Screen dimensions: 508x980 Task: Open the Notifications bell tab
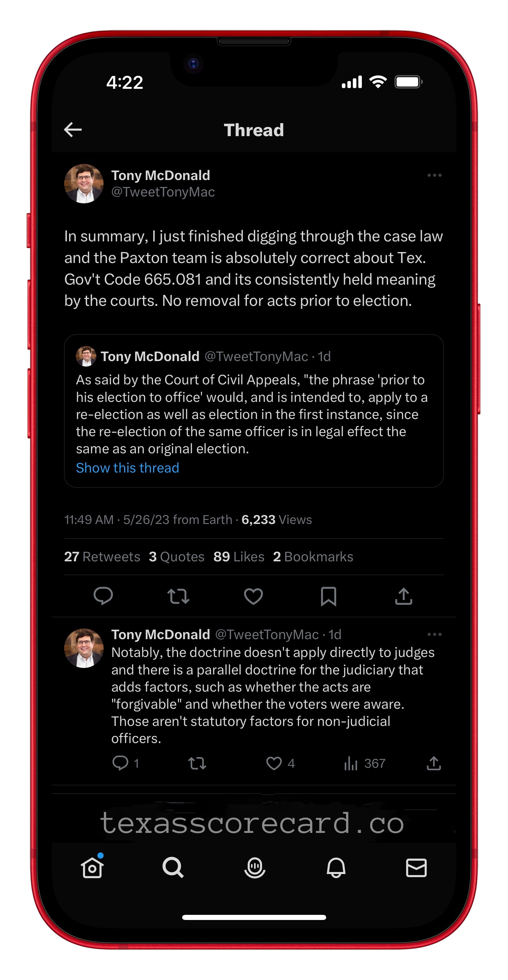coord(336,868)
